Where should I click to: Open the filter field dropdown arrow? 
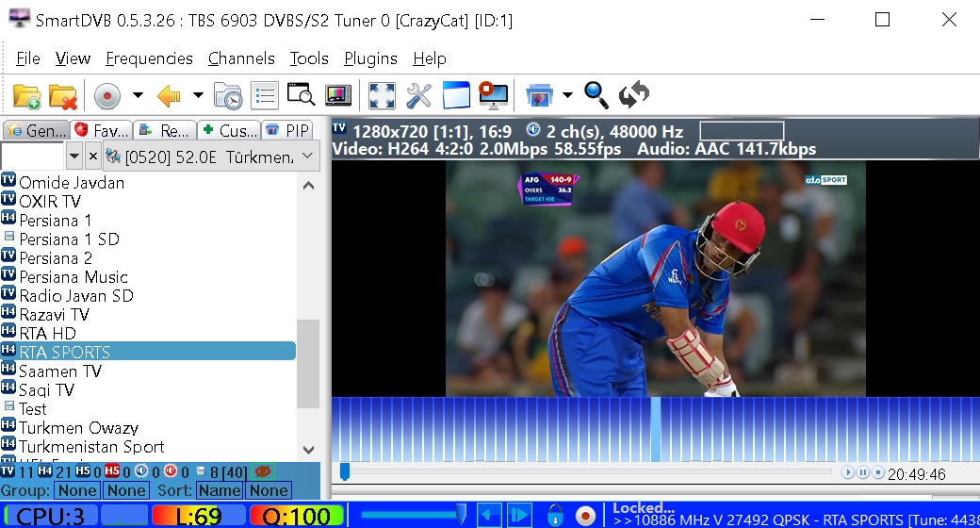click(x=73, y=156)
